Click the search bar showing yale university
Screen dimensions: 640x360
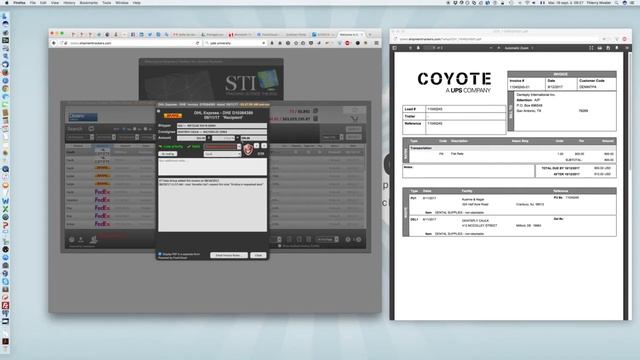pyautogui.click(x=236, y=43)
